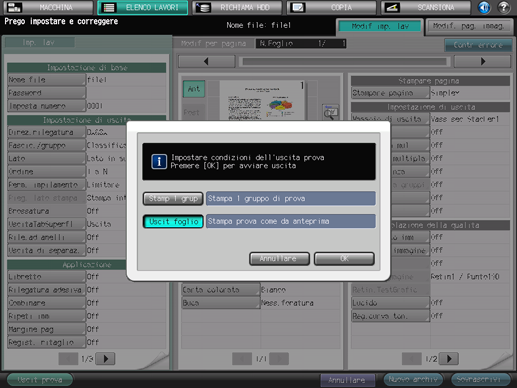Open Buca punching setting

[220, 303]
